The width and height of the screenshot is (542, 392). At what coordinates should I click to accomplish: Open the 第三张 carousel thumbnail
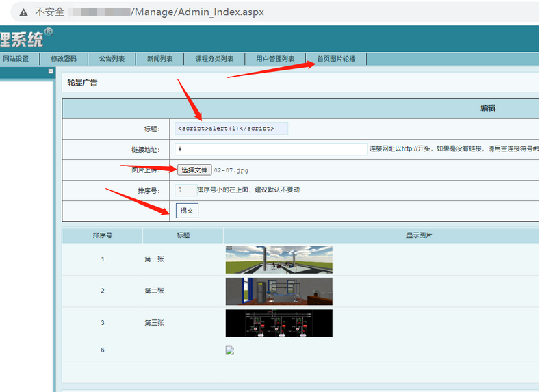279,323
